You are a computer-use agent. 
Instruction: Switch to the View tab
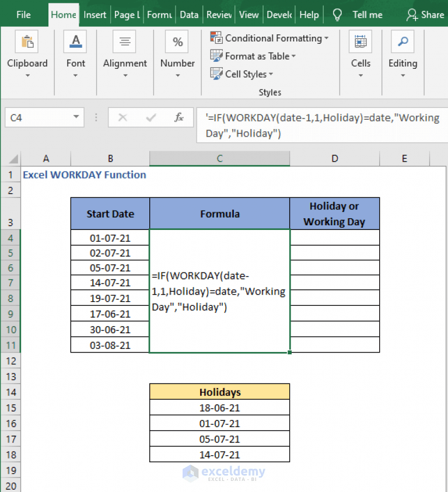coord(249,15)
